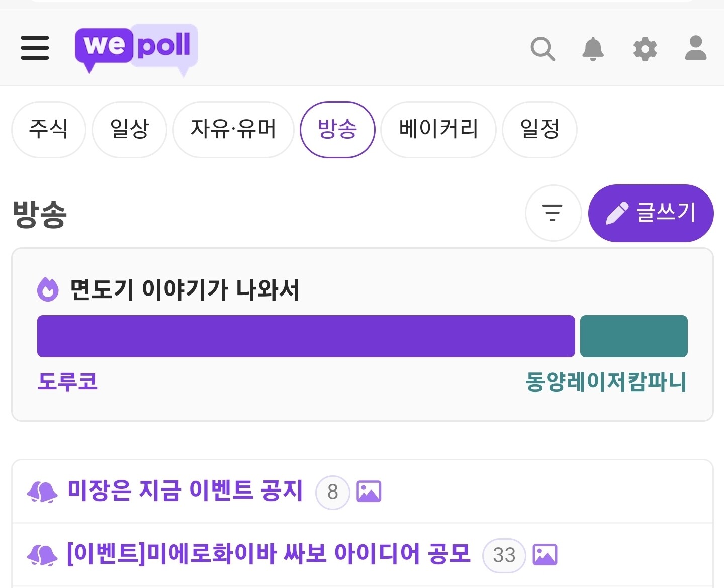Vote on the teal 동양레이저캄파니 bar
Viewport: 724px width, 588px height.
pos(633,336)
